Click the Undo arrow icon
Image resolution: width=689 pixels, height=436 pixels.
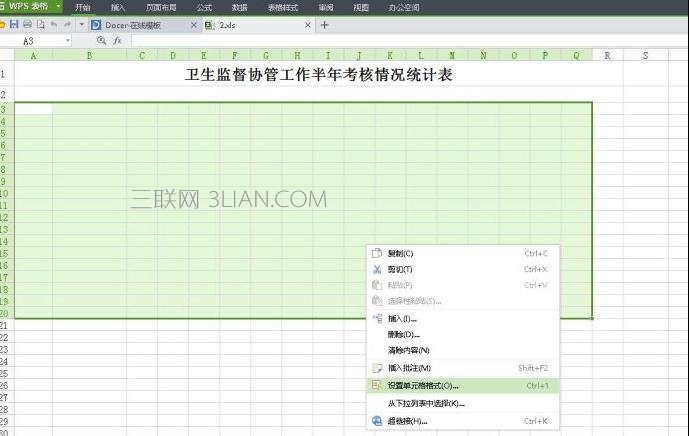(54, 25)
